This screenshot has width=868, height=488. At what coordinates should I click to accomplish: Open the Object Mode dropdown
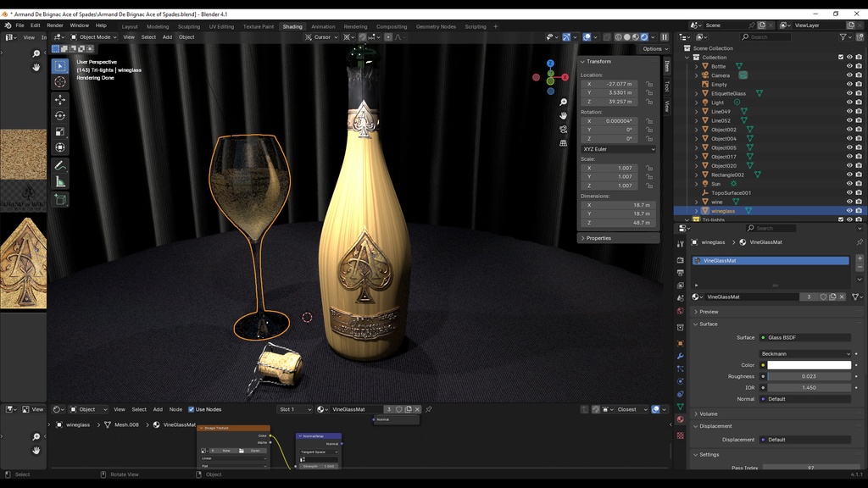click(93, 37)
